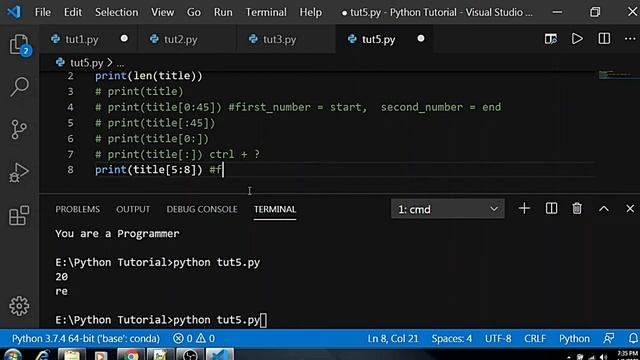Open the Extensions view
The image size is (640, 360).
click(x=19, y=215)
